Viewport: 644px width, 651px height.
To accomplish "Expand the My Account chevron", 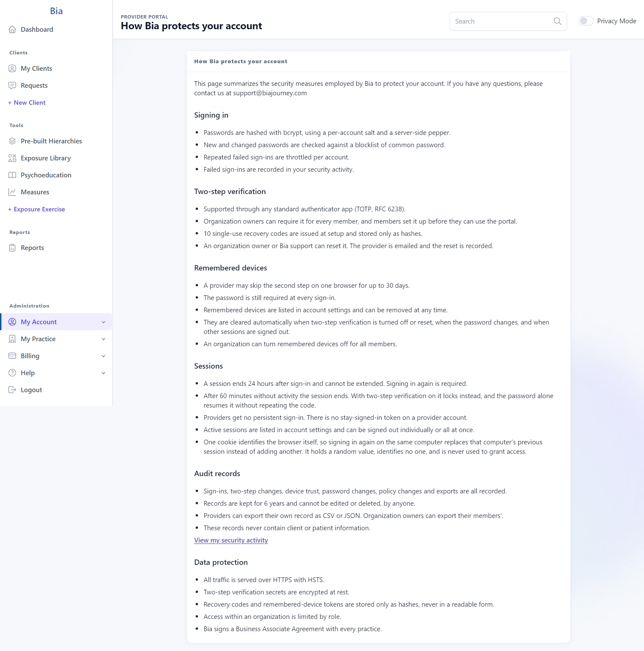I will coord(103,322).
